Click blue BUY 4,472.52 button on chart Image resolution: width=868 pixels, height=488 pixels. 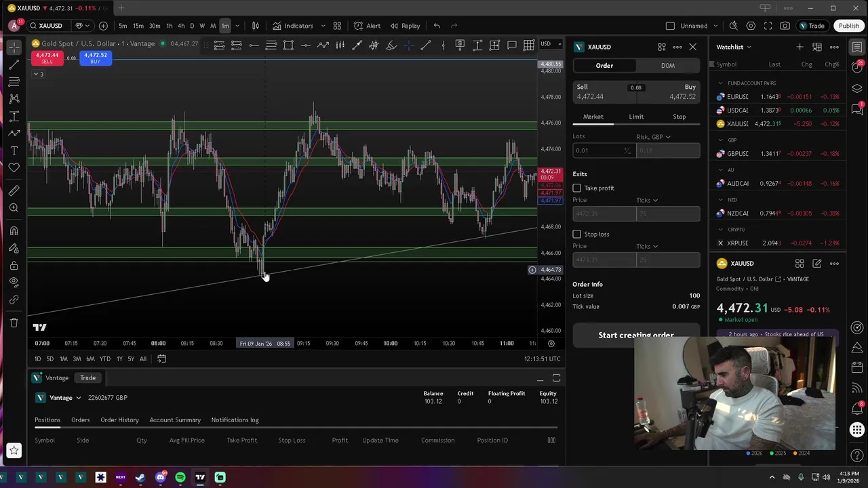point(95,58)
